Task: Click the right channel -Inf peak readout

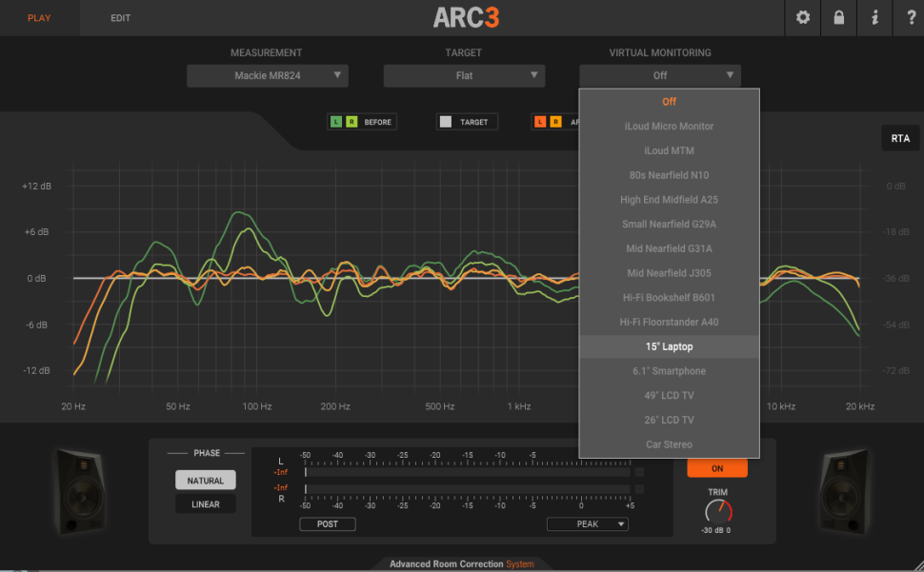Action: click(x=280, y=487)
